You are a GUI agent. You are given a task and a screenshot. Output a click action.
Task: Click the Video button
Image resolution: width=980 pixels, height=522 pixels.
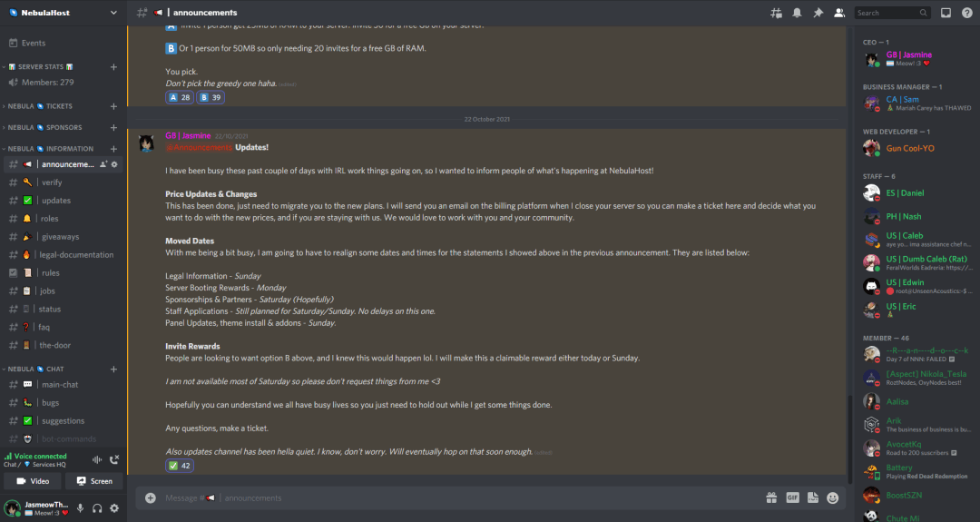[x=32, y=481]
